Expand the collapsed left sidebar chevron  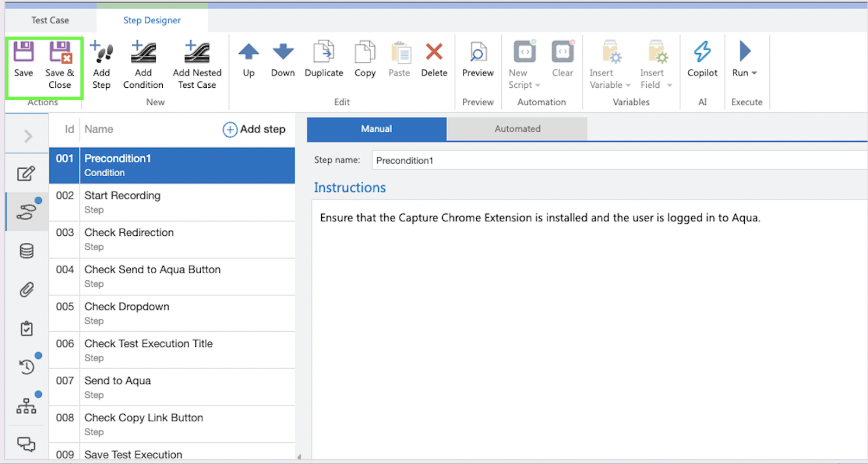click(28, 136)
